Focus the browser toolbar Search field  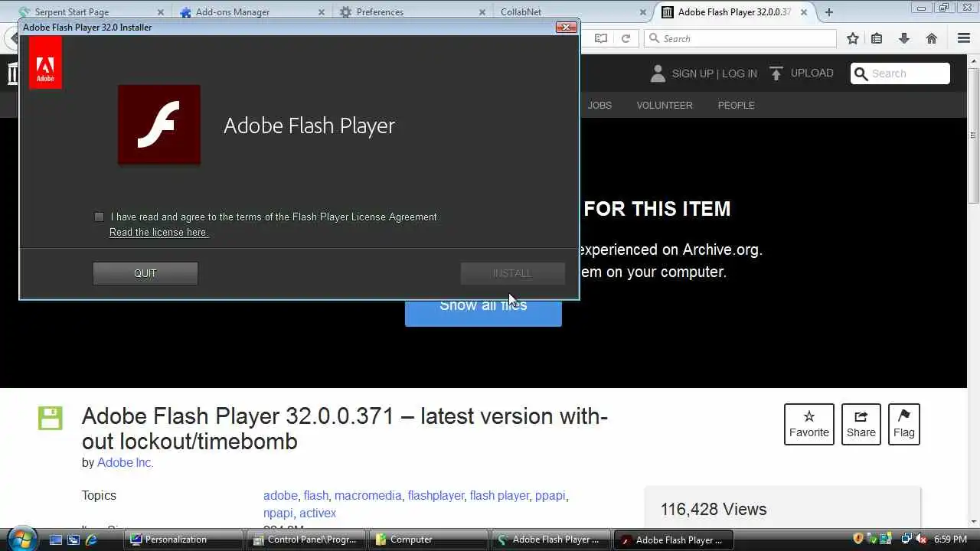(740, 38)
